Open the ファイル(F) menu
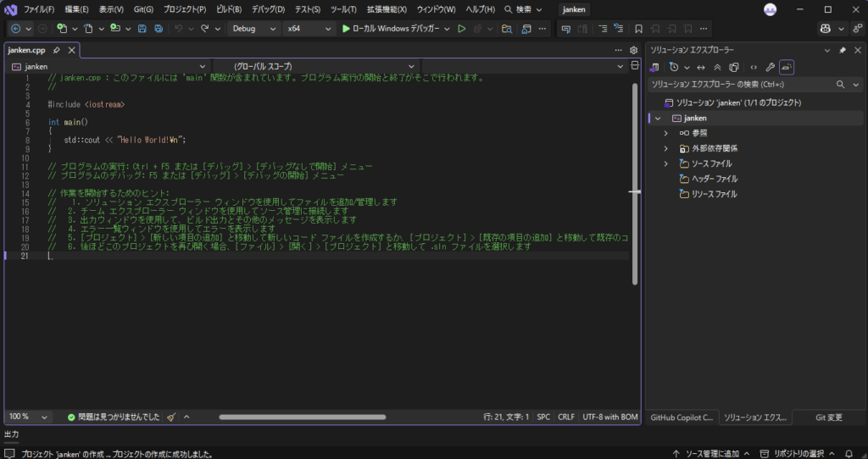Screen dimensions: 868x459 coord(39,9)
